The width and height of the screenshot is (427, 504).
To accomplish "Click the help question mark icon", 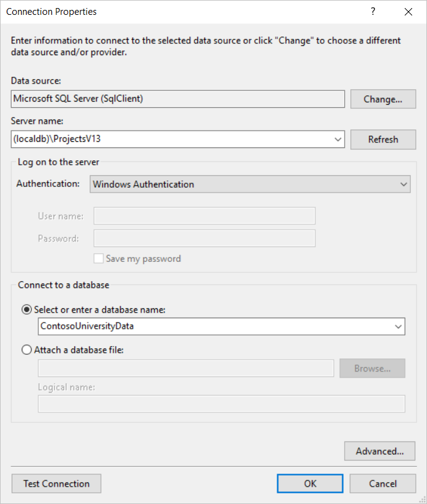I will [x=373, y=12].
